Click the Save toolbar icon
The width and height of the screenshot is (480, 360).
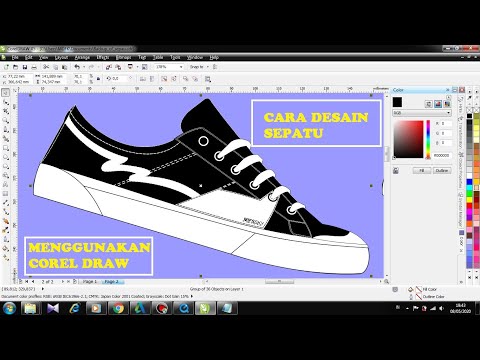[25, 67]
